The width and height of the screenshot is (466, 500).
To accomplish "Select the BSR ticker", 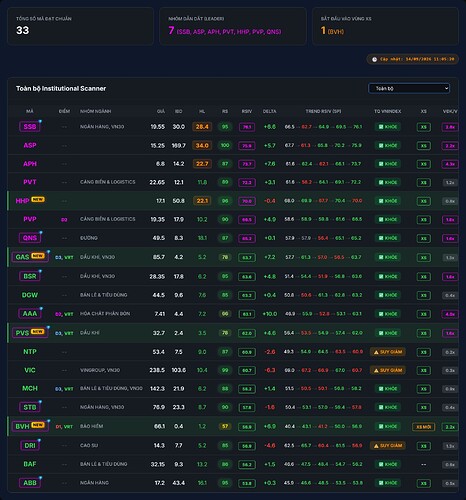I will click(x=30, y=276).
